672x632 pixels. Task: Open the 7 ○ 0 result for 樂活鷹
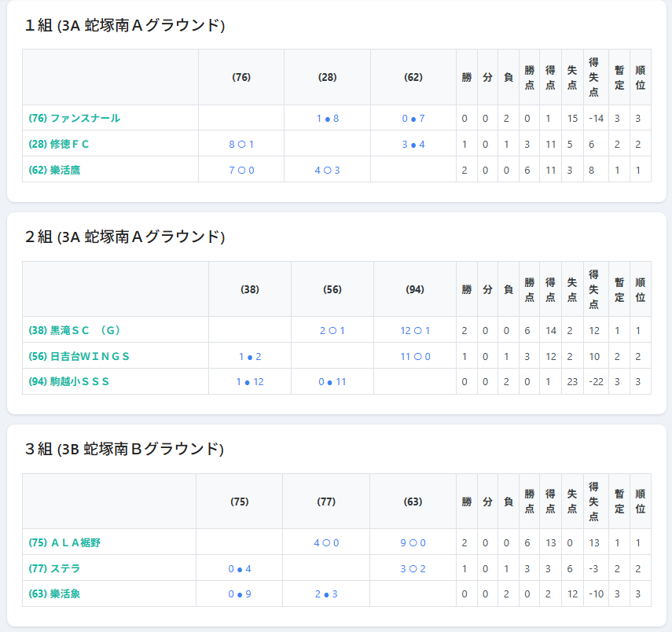click(x=241, y=170)
